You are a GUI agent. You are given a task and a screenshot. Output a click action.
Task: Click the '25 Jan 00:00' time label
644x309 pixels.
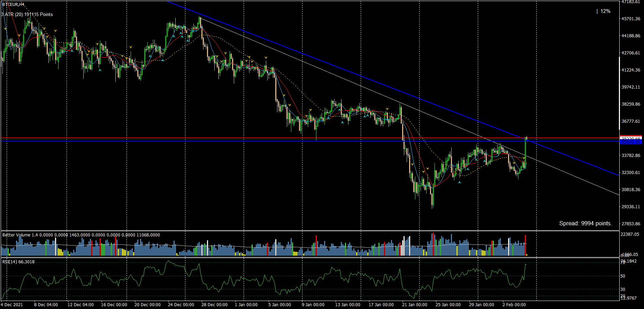click(448, 305)
